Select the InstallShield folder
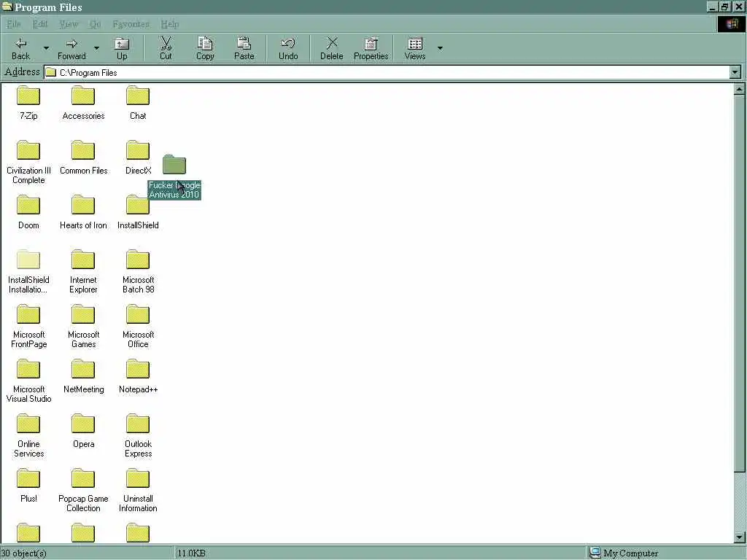 click(x=138, y=212)
